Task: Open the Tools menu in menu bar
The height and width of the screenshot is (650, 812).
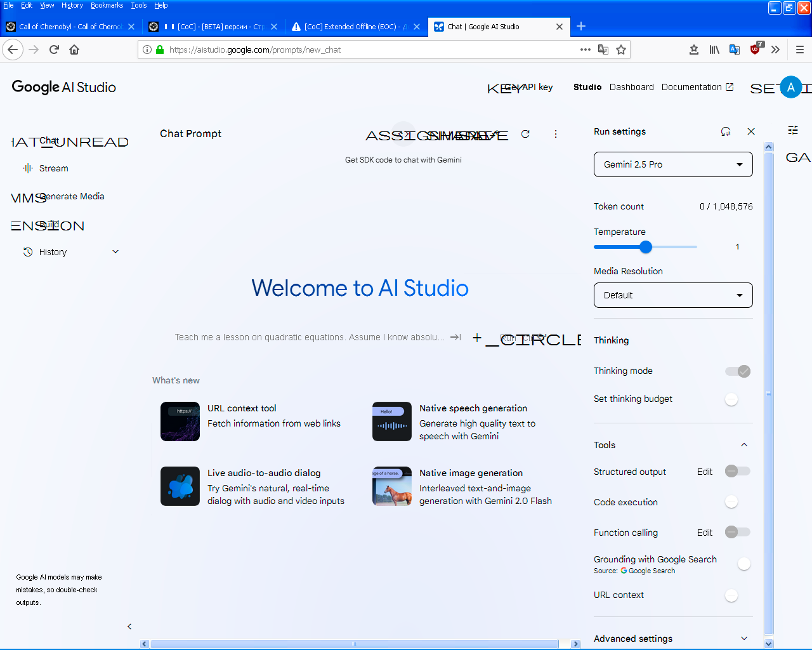Action: [138, 5]
